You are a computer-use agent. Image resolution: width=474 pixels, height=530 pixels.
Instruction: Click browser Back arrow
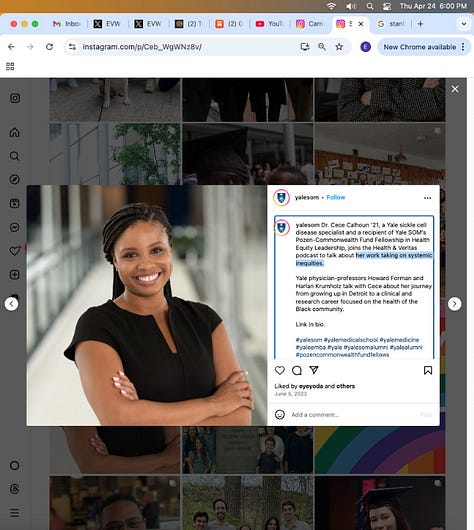(11, 47)
